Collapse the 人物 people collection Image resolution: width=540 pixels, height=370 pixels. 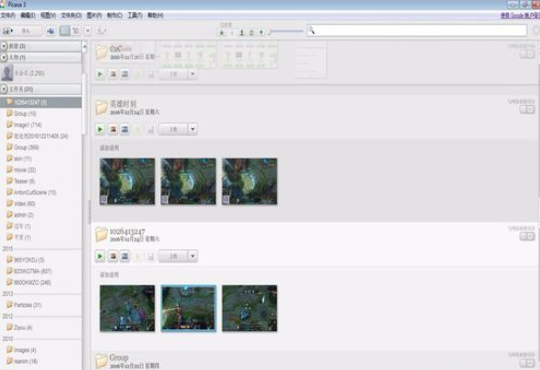click(4, 57)
